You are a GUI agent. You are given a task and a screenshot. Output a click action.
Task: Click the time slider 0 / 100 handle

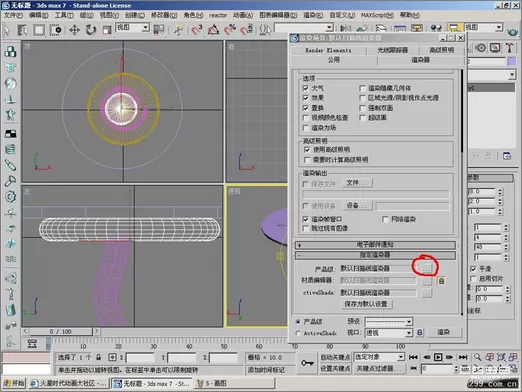tap(61, 332)
